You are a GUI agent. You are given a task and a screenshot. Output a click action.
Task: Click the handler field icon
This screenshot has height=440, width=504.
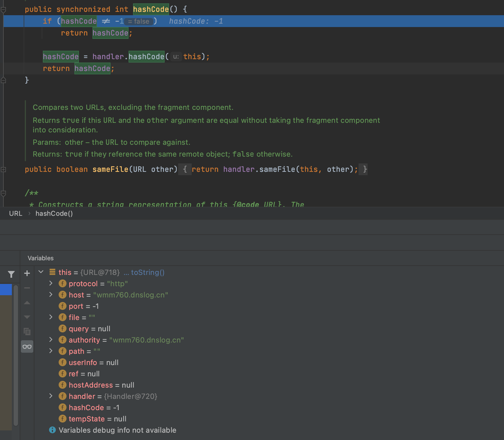62,396
